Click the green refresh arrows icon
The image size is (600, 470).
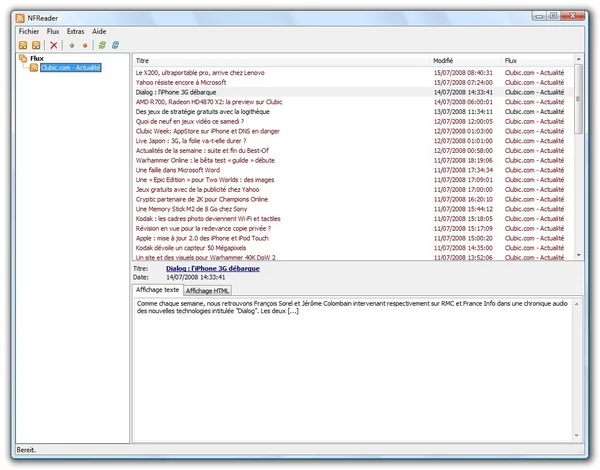[x=102, y=45]
